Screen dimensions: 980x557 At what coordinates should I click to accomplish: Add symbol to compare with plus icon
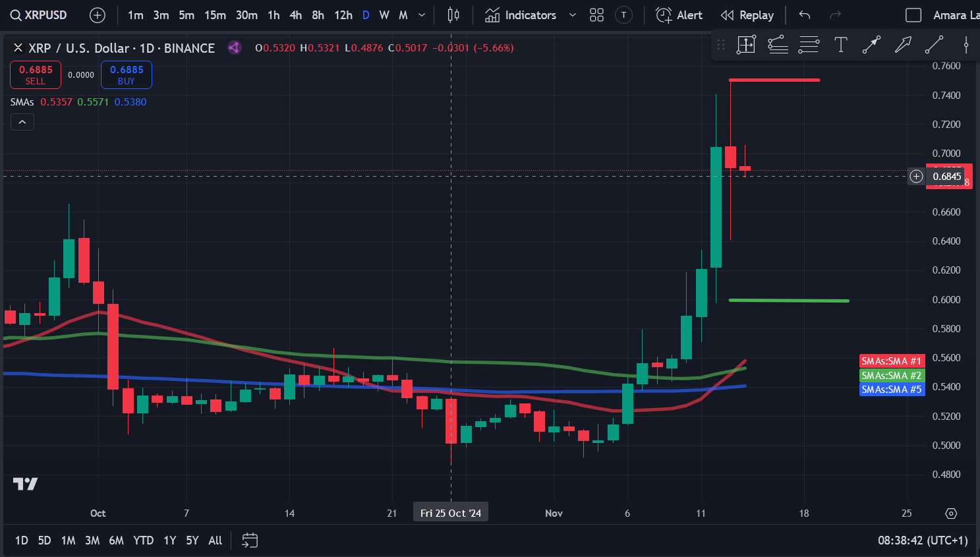click(97, 15)
